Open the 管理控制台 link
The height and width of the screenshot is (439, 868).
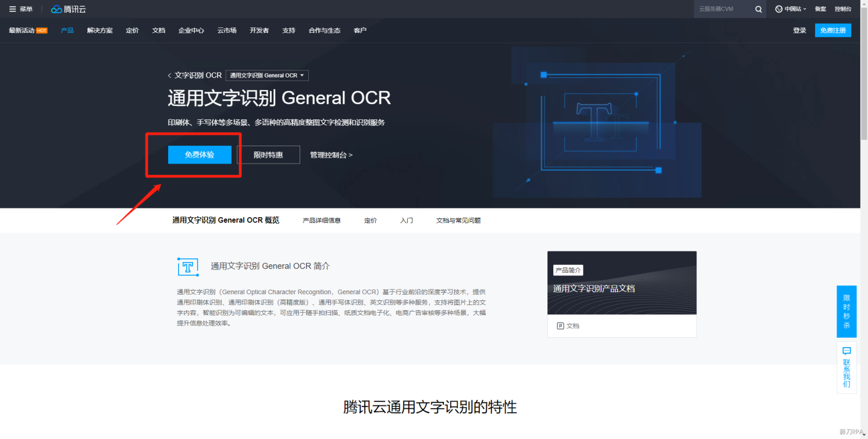[x=331, y=155]
